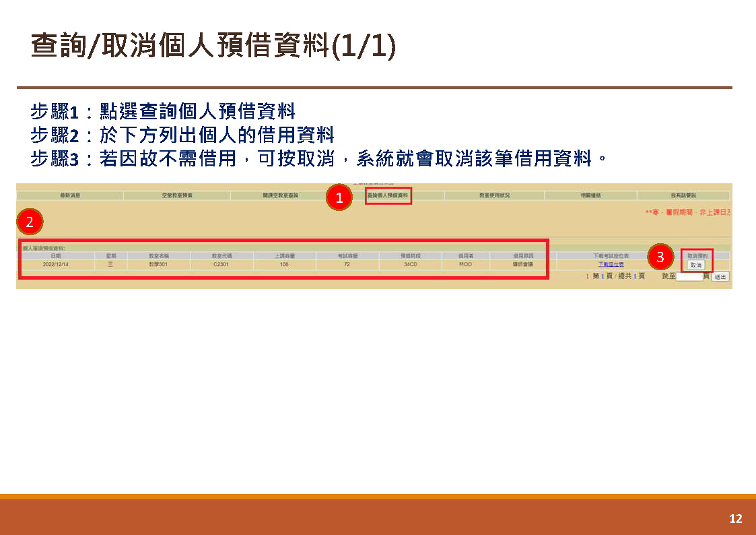Select the 我有話要說 tab
This screenshot has height=535, width=756.
[683, 195]
